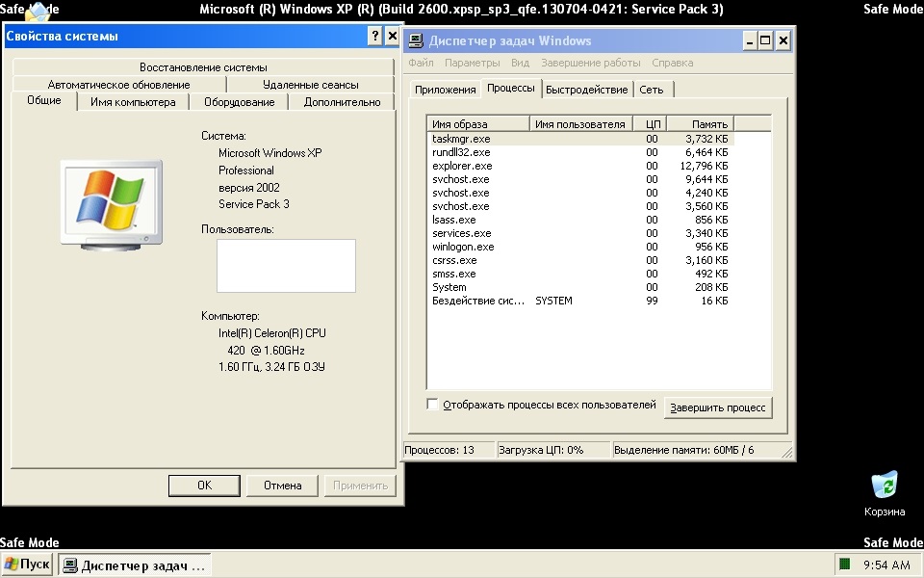This screenshot has width=924, height=578.
Task: Switch to the Оборудование tab
Action: (239, 102)
